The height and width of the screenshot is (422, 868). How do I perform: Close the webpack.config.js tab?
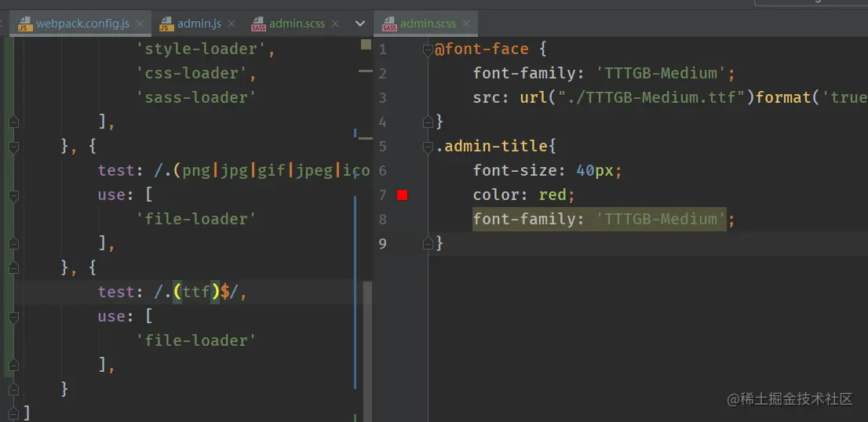tap(140, 24)
